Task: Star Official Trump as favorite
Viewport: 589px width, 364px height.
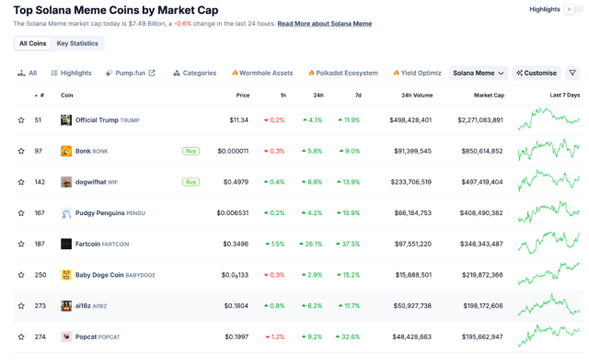Action: coord(21,120)
